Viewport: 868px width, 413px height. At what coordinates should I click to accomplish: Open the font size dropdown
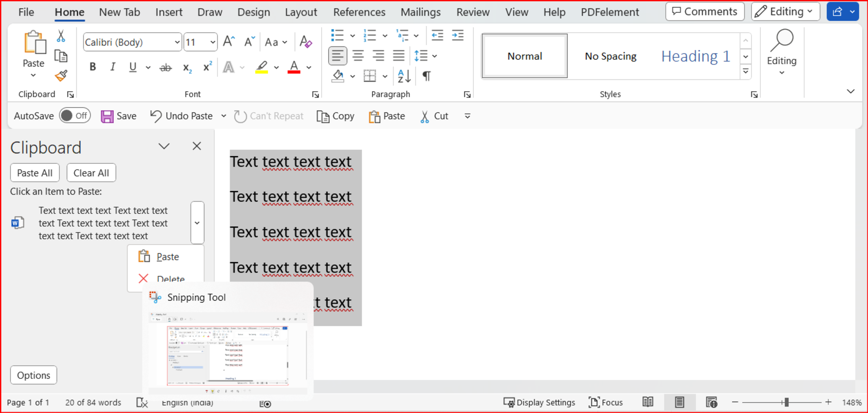212,42
